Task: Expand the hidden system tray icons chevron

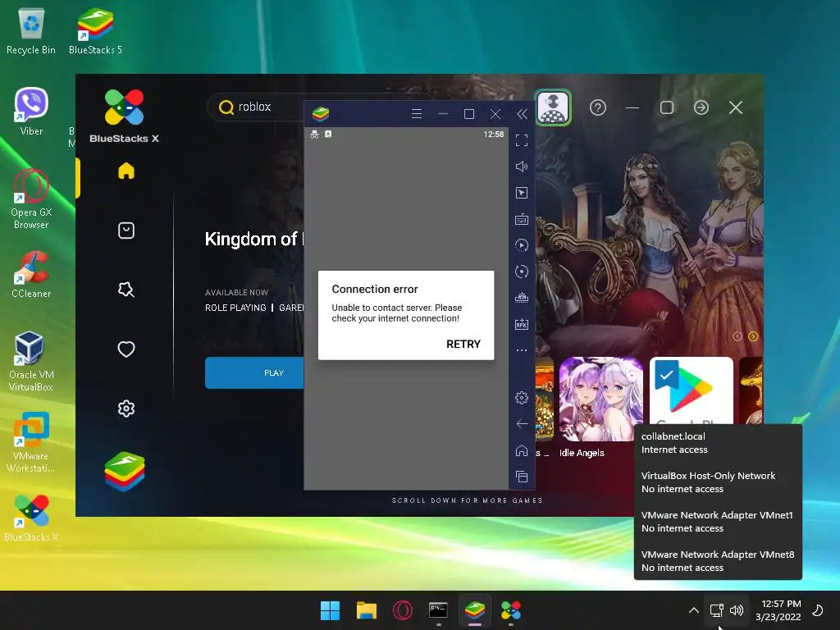Action: [694, 610]
